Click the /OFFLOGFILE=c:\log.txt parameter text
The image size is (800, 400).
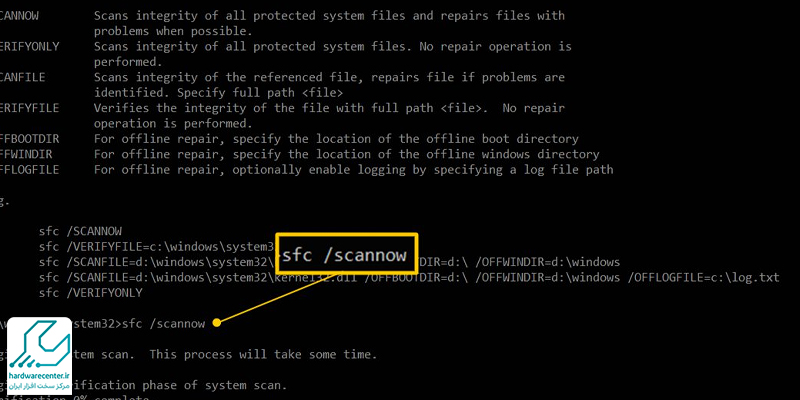click(704, 278)
